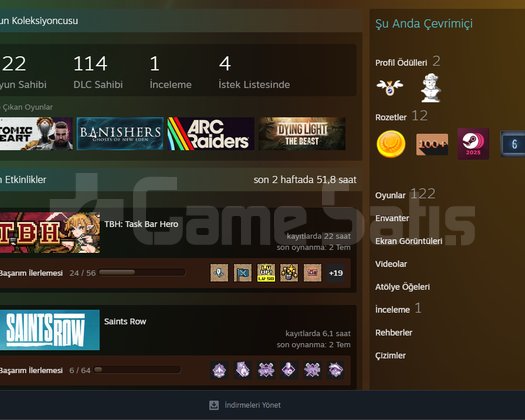Image resolution: width=525 pixels, height=420 pixels.
Task: Open the first Saints Row achievement icon
Action: [219, 370]
